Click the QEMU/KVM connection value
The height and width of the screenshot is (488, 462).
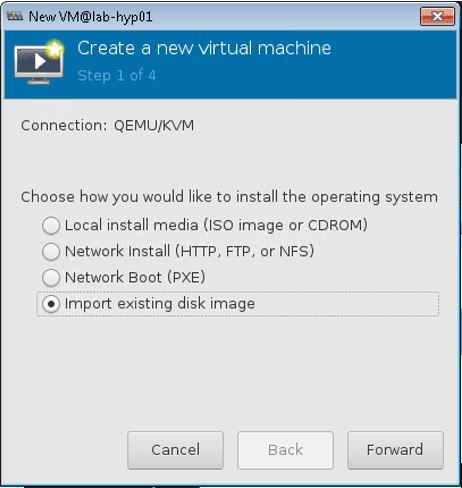(x=154, y=126)
